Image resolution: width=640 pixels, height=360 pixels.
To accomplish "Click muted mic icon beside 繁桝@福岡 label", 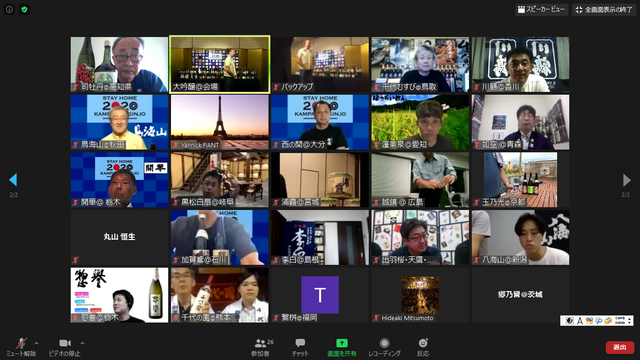I will point(276,318).
